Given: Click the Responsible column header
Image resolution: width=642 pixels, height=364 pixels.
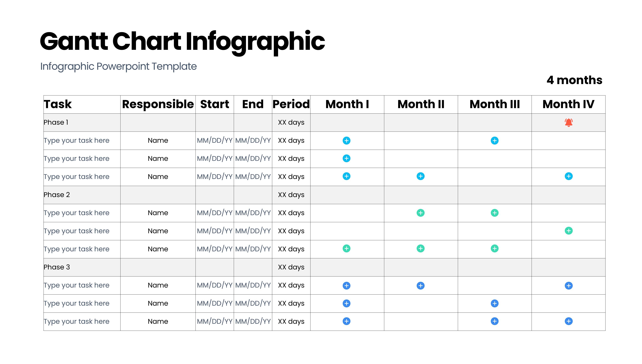Looking at the screenshot, I should coord(158,104).
